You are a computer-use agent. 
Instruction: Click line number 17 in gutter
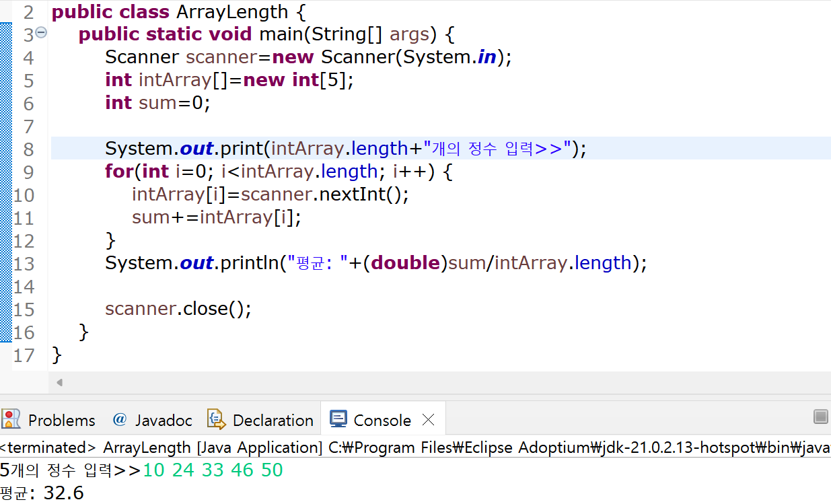[24, 355]
